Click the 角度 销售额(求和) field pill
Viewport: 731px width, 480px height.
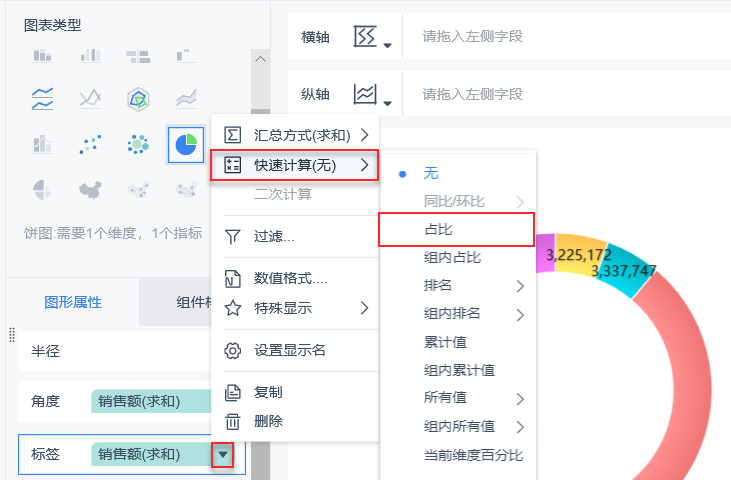pyautogui.click(x=151, y=401)
